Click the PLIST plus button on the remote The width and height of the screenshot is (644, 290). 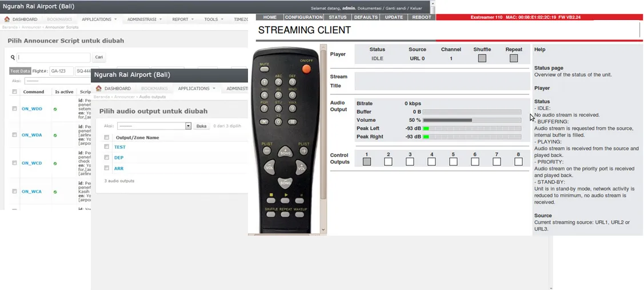(303, 151)
